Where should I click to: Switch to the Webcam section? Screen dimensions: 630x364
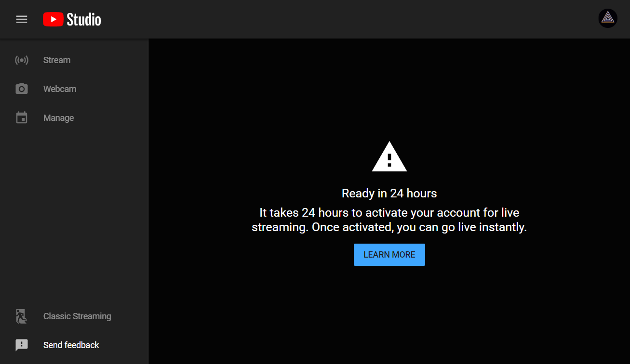59,89
